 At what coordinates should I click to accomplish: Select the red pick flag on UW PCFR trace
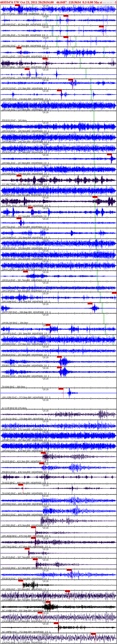pos(90,303)
